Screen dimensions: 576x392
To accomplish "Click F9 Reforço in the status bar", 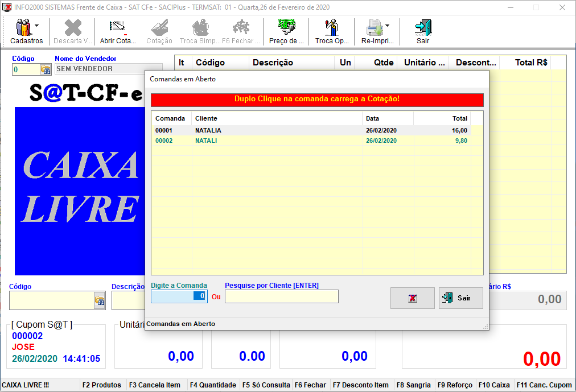I will (x=455, y=385).
